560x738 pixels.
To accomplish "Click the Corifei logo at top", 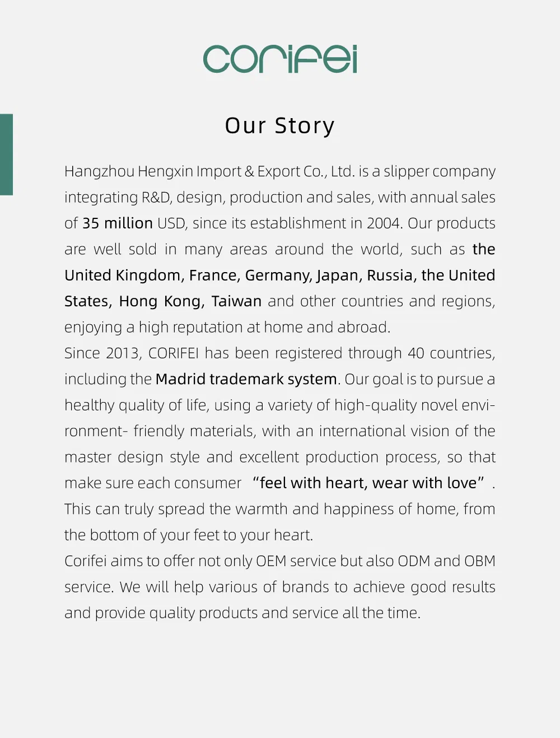I will coord(280,59).
